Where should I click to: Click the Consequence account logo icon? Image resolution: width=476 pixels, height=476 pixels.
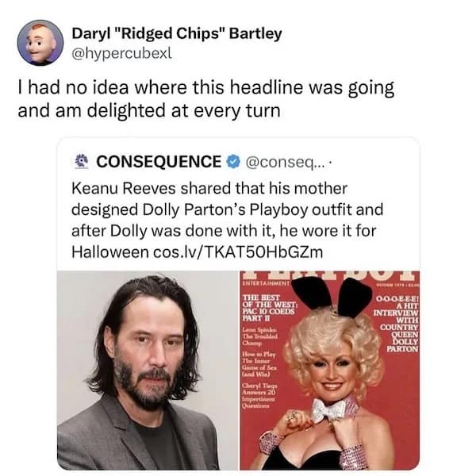click(x=82, y=161)
